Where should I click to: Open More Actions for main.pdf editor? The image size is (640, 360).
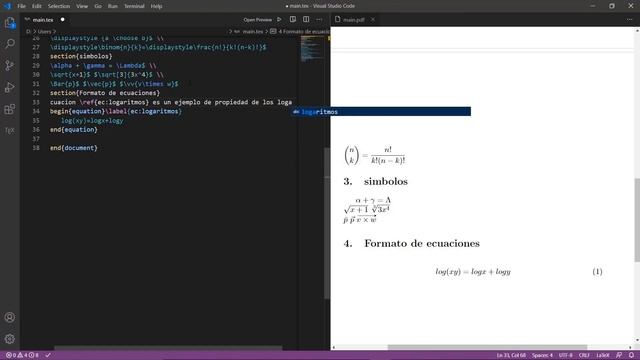[x=629, y=20]
